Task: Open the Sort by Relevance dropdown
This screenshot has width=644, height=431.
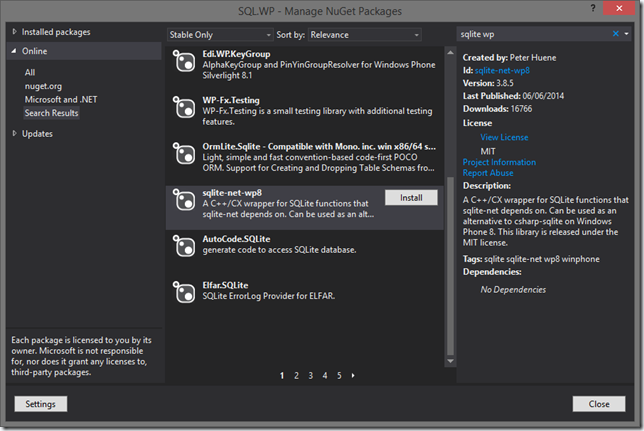Action: 365,35
